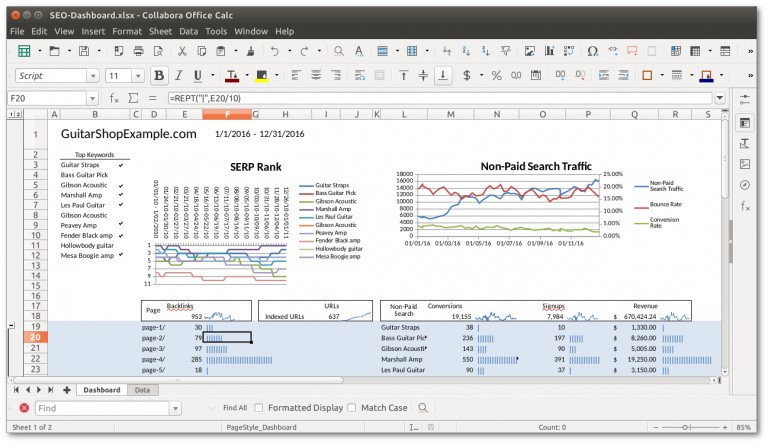The width and height of the screenshot is (768, 444).
Task: Enable the Formatted Display checkbox
Action: click(259, 408)
